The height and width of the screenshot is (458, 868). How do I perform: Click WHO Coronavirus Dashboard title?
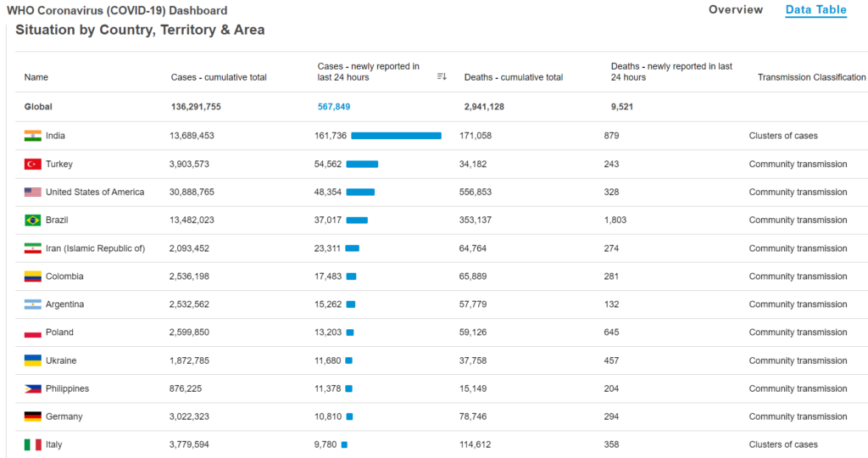[117, 10]
